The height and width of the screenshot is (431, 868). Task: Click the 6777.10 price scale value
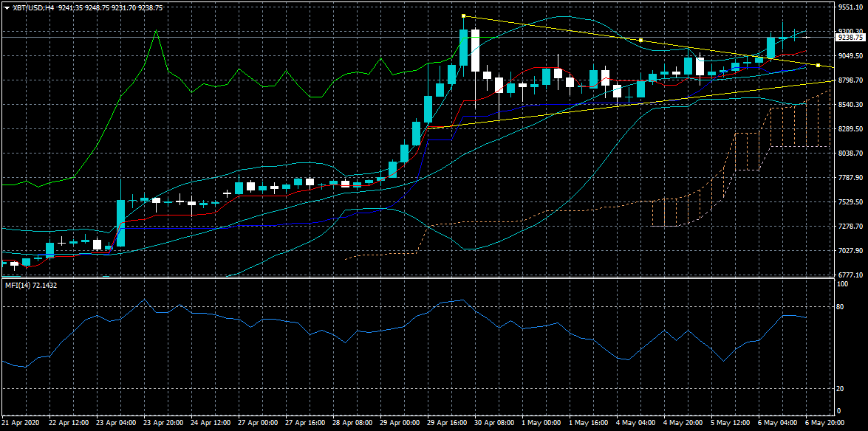(x=850, y=275)
